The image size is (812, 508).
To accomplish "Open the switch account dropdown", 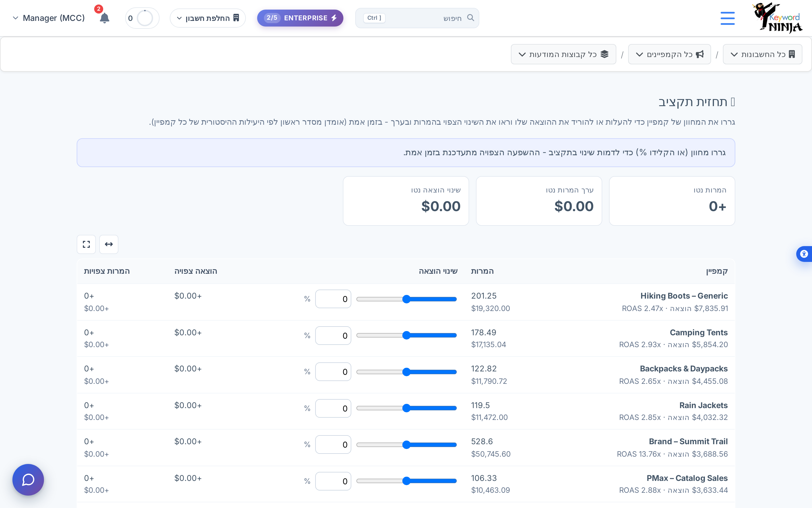I will 208,18.
